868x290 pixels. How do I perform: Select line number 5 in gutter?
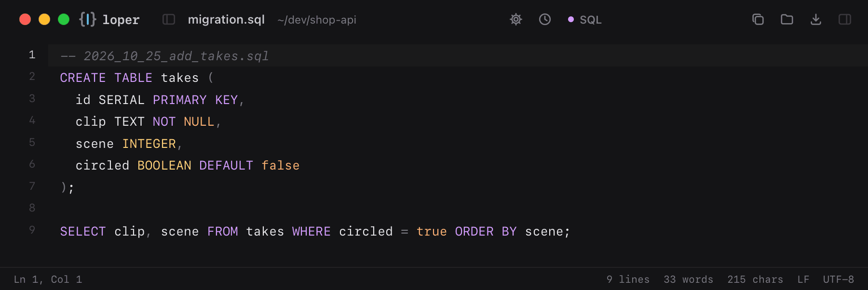[32, 143]
